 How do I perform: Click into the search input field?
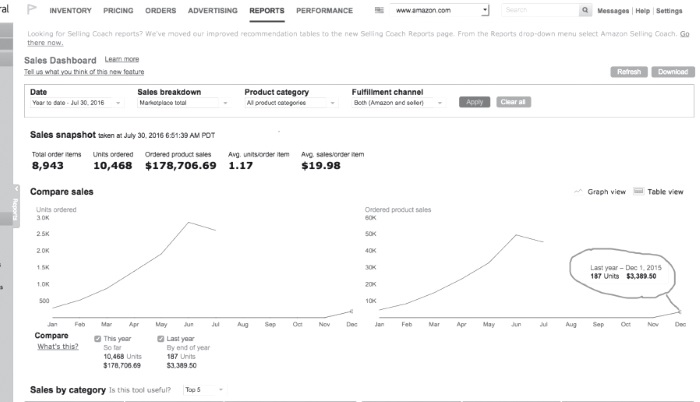(538, 10)
